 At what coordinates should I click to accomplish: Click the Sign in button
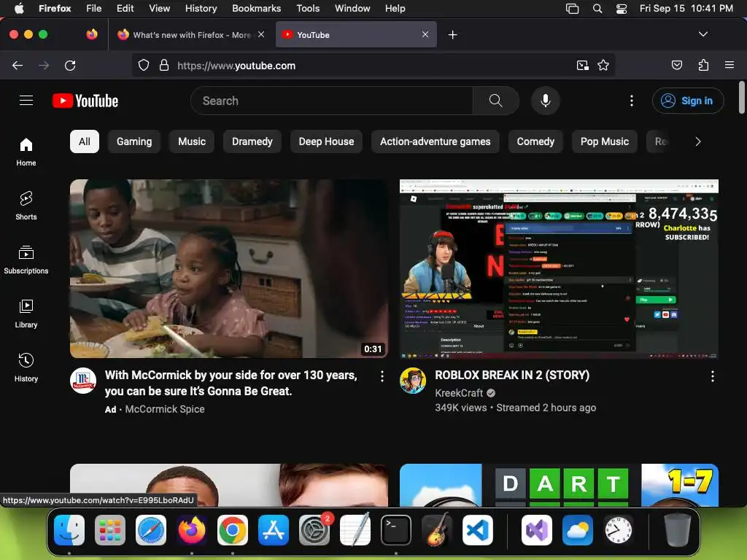click(x=688, y=101)
